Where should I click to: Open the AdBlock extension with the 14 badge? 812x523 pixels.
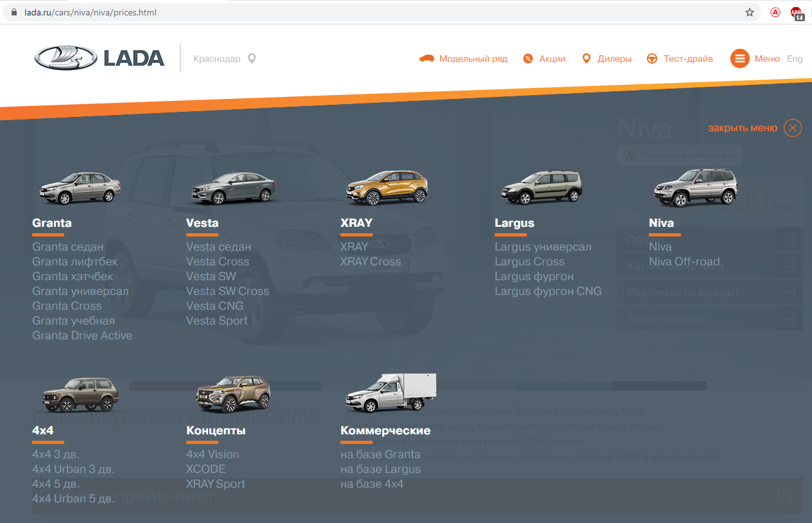pos(797,13)
